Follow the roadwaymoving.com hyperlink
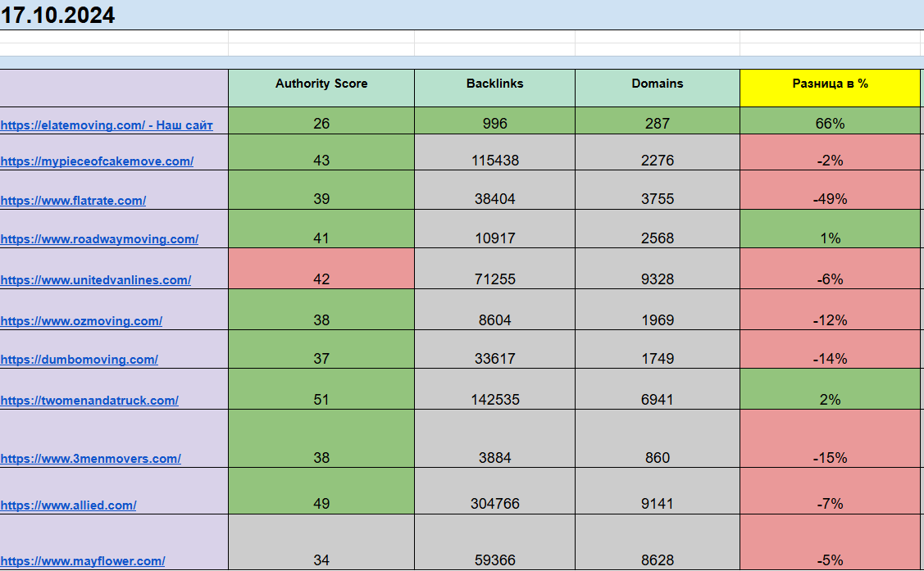The image size is (924, 571). pyautogui.click(x=99, y=239)
